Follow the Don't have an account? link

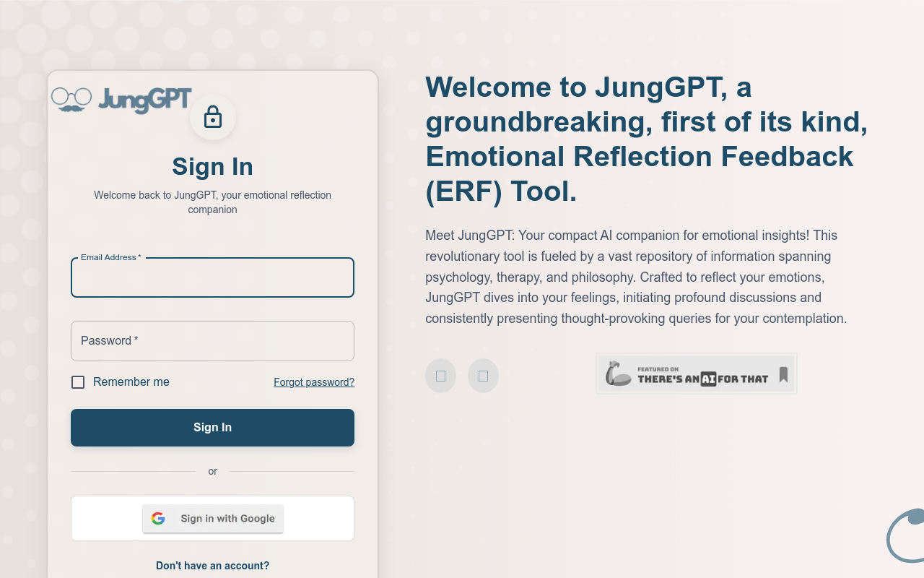click(x=212, y=566)
